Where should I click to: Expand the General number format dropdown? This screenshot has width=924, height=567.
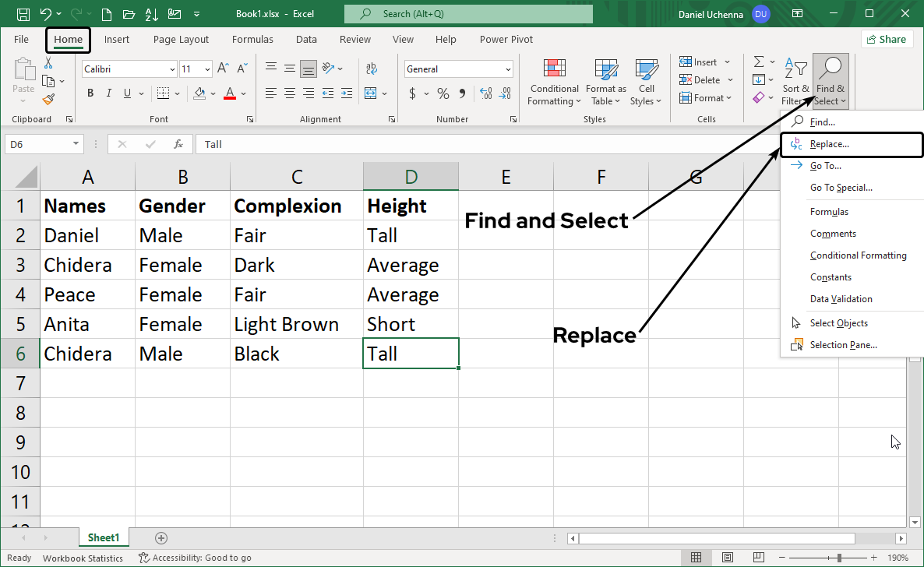coord(508,69)
